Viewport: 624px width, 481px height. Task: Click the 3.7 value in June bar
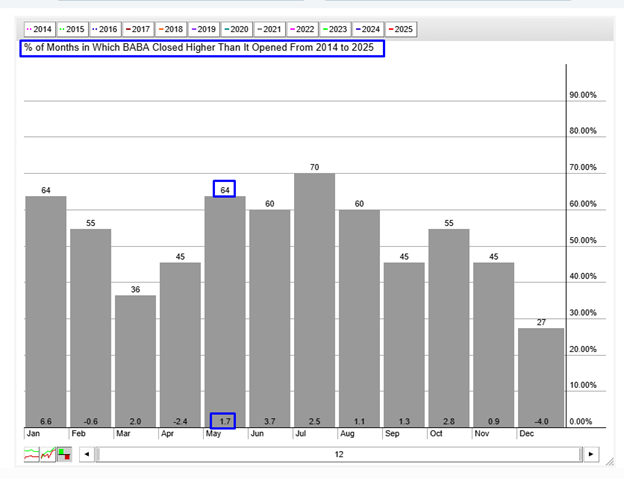pyautogui.click(x=270, y=421)
